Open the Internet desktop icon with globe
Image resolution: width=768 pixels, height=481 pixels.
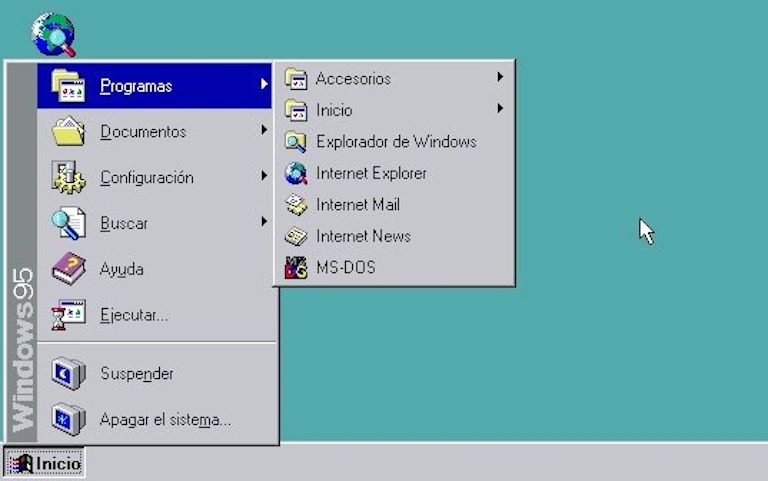pos(53,34)
